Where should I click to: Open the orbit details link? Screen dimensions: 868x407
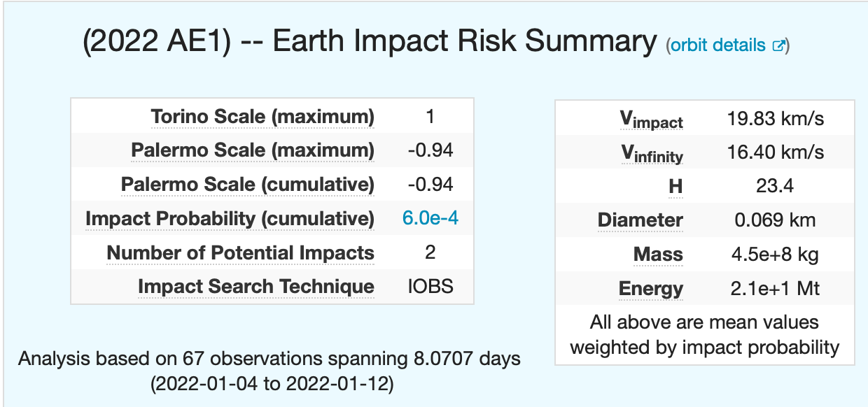[718, 46]
